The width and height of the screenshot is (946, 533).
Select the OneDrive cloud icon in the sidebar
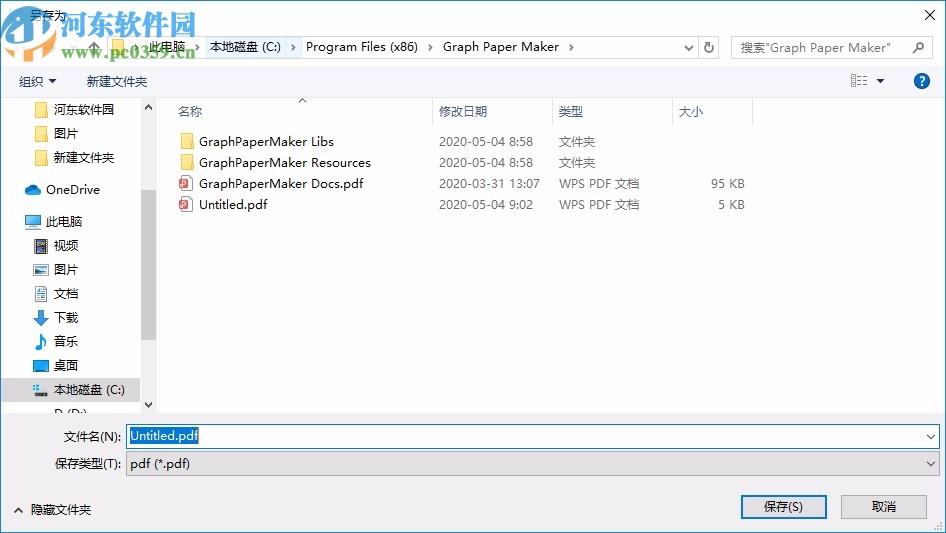[x=33, y=190]
